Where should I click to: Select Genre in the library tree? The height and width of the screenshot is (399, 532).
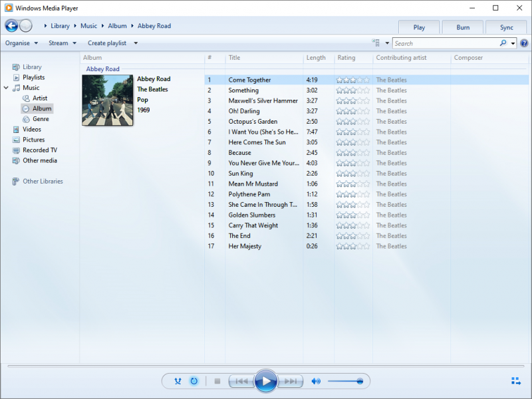coord(41,119)
